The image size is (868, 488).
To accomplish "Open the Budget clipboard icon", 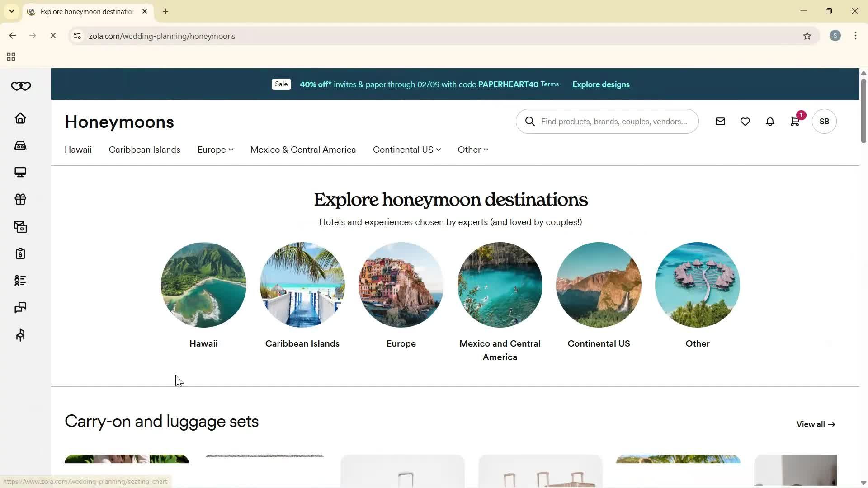I will (20, 253).
